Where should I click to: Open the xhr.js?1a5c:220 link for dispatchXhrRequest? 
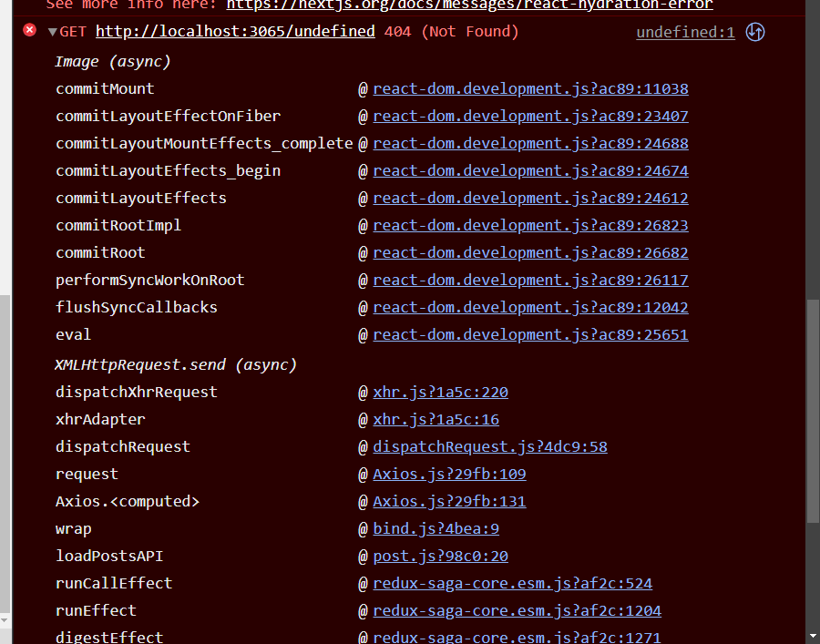[x=440, y=392]
